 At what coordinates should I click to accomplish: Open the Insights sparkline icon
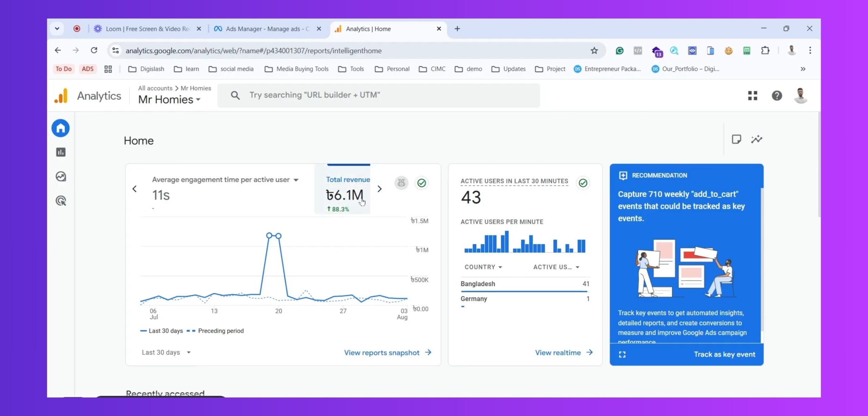[x=756, y=139]
